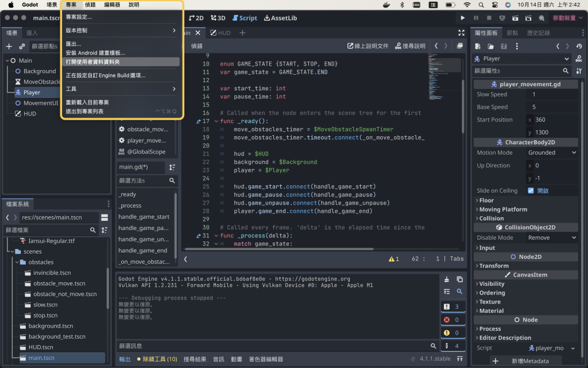Toggle distraction-free expand icon in script editor
The height and width of the screenshot is (368, 588).
click(x=461, y=33)
